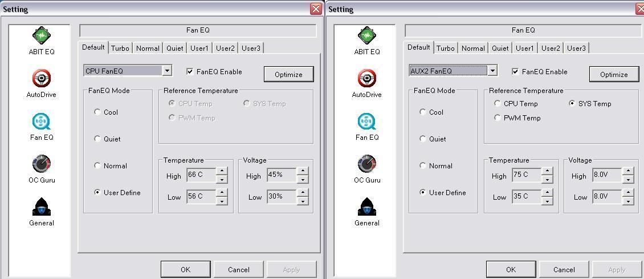Switch to Turbo tab in left window
Image resolution: width=644 pixels, height=279 pixels.
click(120, 48)
